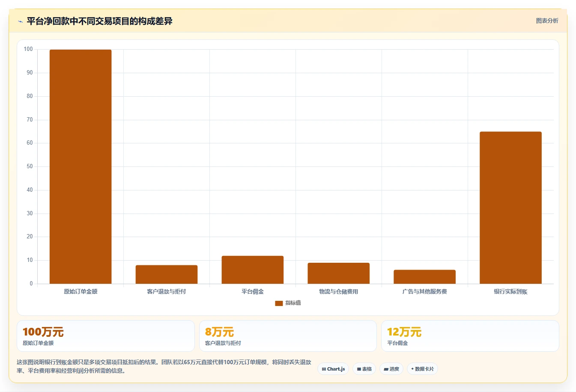Image resolution: width=576 pixels, height=392 pixels.
Task: Click the 客户退款与拒付 bar in the chart
Action: [167, 274]
